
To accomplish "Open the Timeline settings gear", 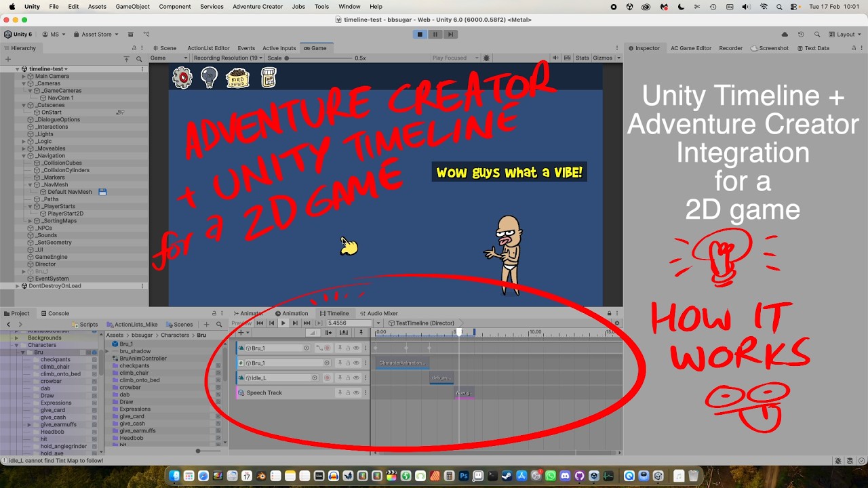I will pyautogui.click(x=616, y=323).
